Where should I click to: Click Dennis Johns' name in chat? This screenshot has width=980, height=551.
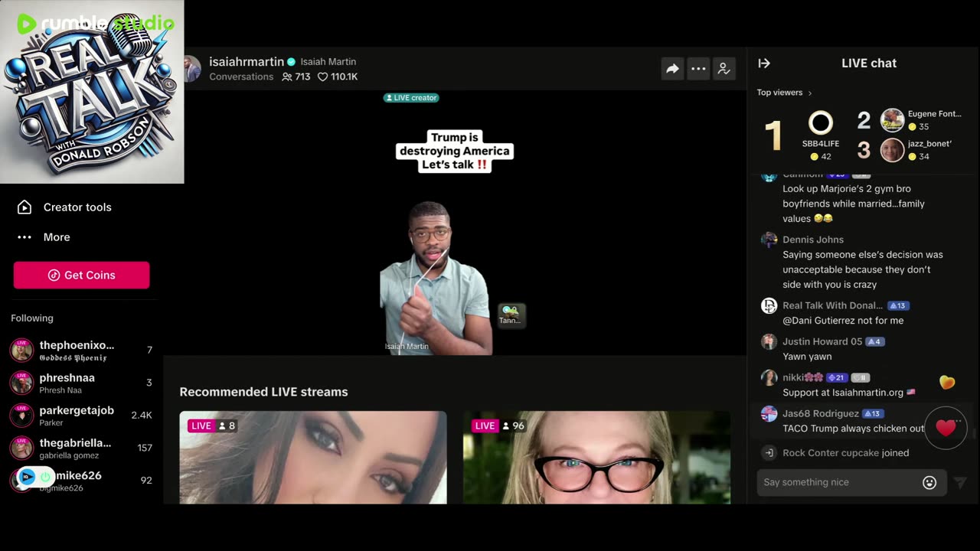[x=813, y=240]
